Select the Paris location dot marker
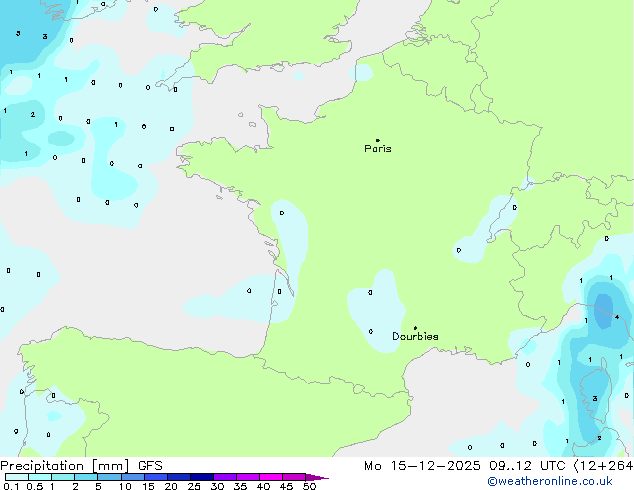 pyautogui.click(x=378, y=140)
